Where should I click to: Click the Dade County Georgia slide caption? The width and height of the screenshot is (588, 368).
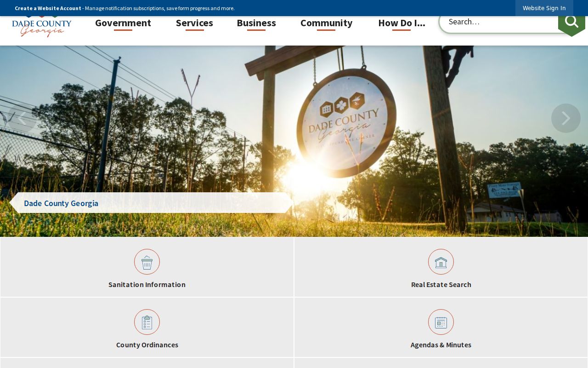pos(61,203)
